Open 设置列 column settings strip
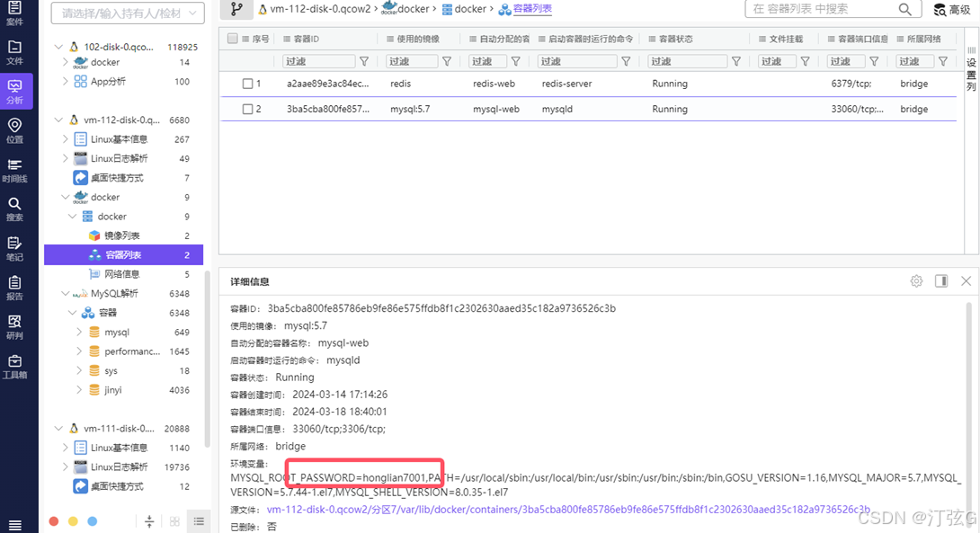The height and width of the screenshot is (533, 980). (x=971, y=68)
